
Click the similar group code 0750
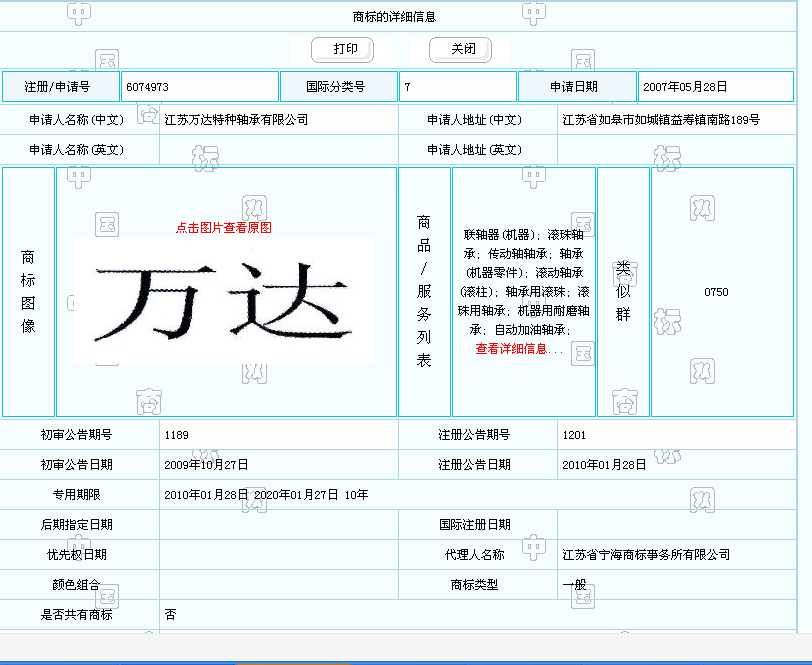point(716,292)
